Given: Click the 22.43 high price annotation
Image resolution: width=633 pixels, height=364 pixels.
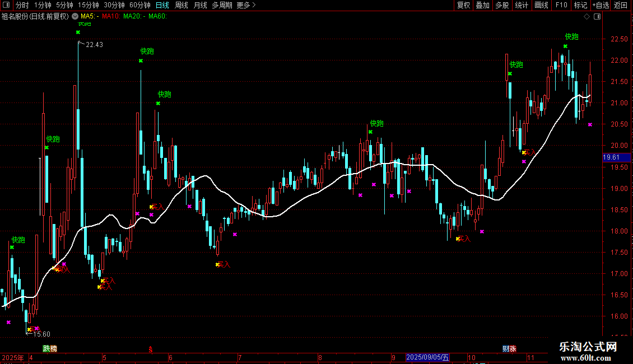Looking at the screenshot, I should pyautogui.click(x=95, y=45).
